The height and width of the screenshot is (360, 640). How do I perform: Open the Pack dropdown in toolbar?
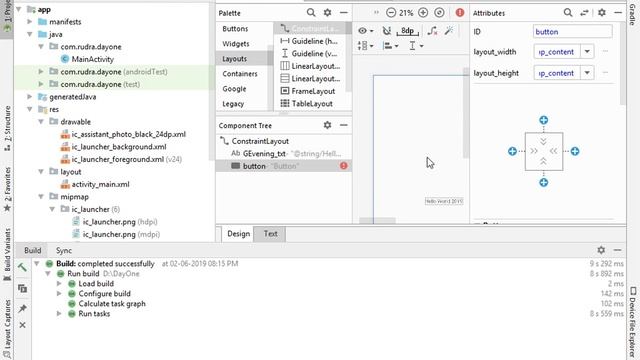coord(365,46)
